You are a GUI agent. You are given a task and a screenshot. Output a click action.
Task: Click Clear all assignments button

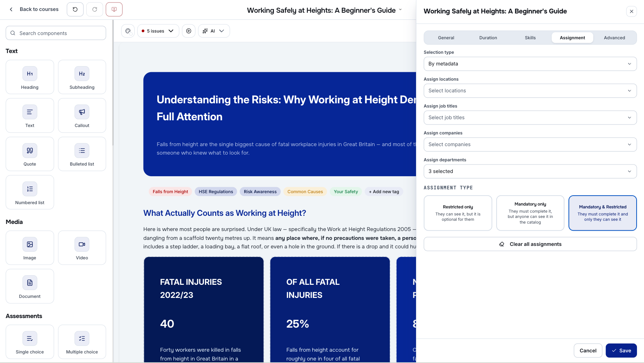point(530,244)
